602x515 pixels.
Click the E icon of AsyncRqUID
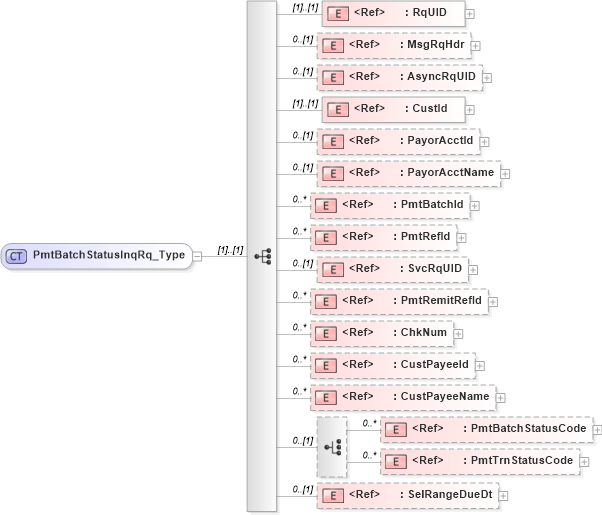[x=333, y=78]
